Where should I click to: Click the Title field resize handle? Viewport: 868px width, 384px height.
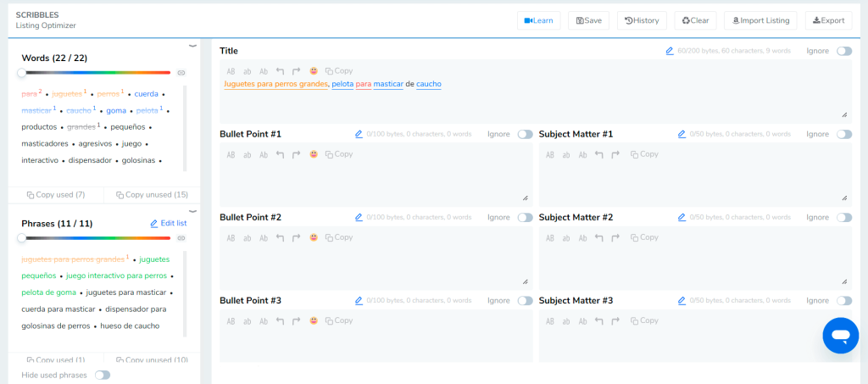coord(845,115)
